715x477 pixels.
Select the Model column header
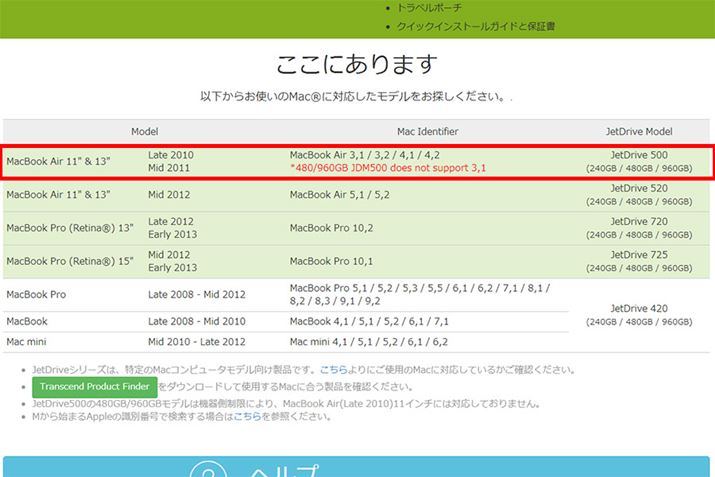coord(144,131)
